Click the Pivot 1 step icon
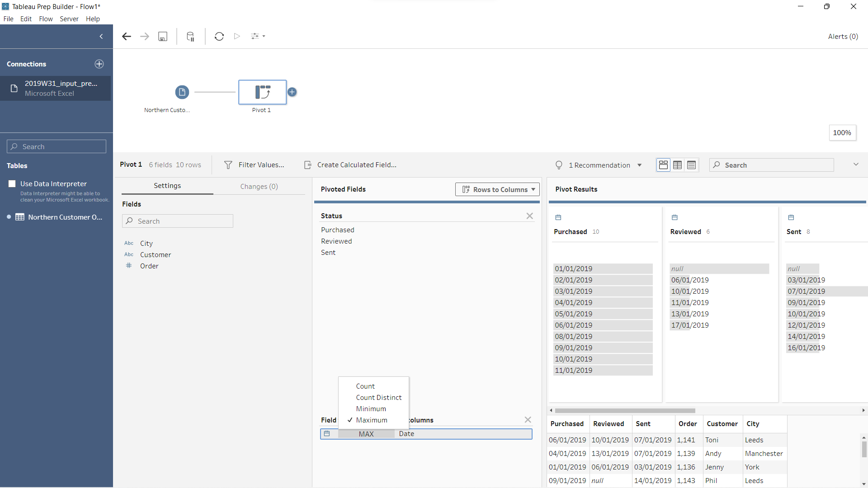868x488 pixels. click(x=262, y=92)
